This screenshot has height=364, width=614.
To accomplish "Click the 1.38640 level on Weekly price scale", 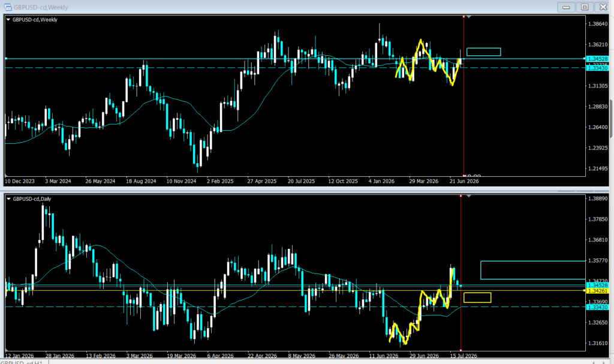I will point(598,24).
